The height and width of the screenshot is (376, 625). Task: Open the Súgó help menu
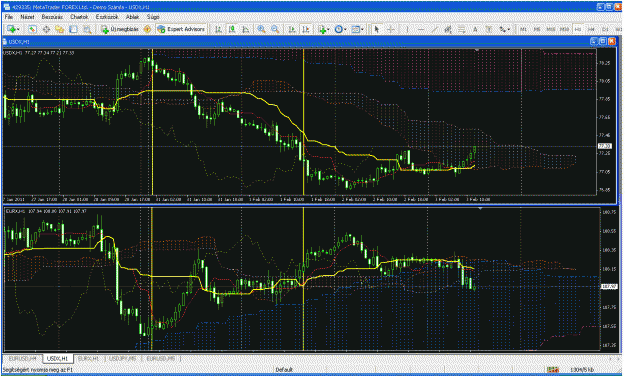coord(153,17)
